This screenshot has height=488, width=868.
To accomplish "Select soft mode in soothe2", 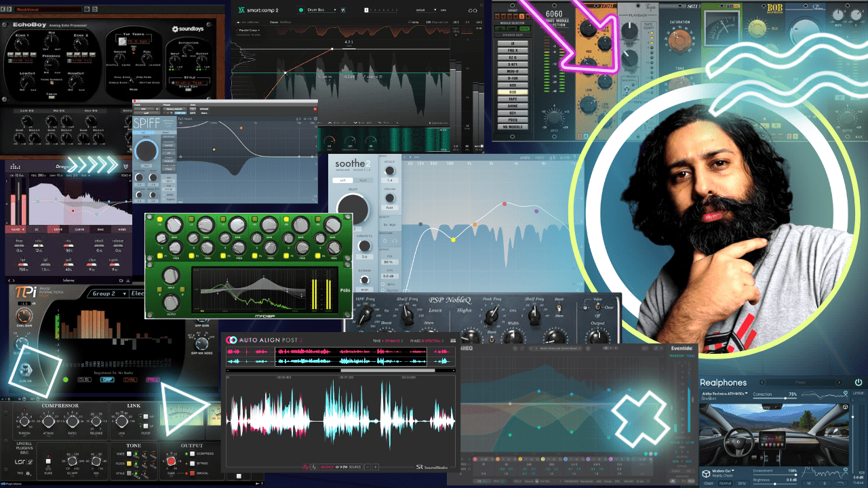I will [x=342, y=180].
